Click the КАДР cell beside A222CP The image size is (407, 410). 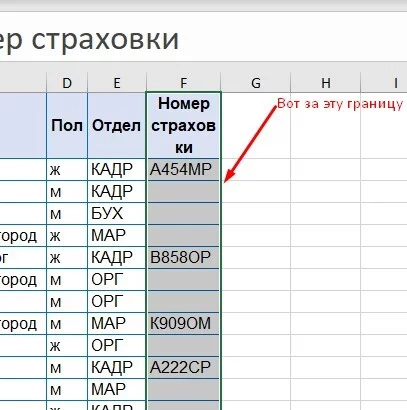click(117, 367)
